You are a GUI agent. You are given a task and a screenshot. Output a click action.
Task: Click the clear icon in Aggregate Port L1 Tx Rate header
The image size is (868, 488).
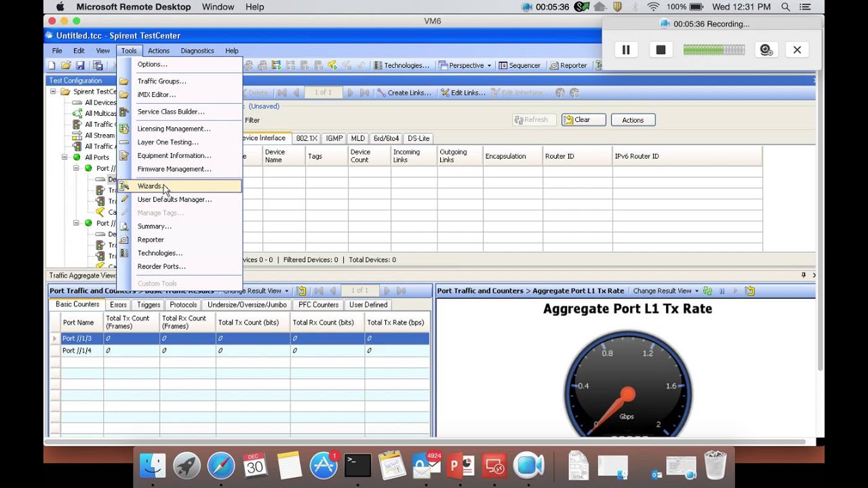750,291
